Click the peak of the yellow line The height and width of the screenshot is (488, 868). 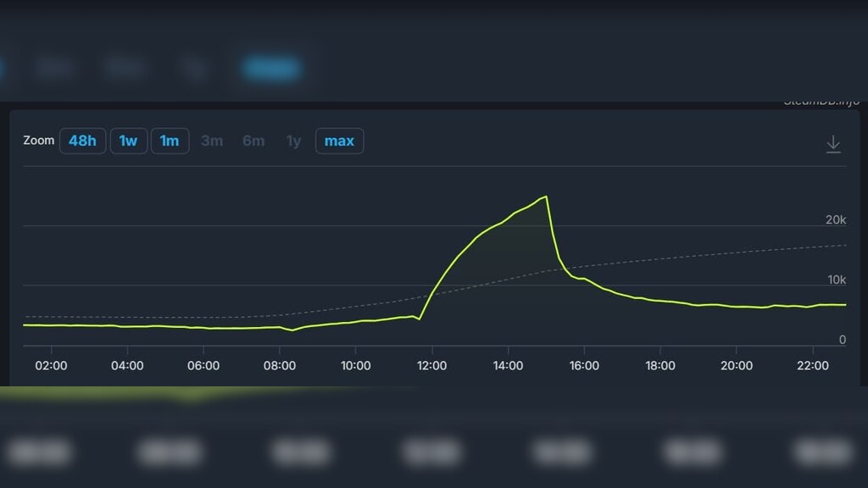[546, 197]
